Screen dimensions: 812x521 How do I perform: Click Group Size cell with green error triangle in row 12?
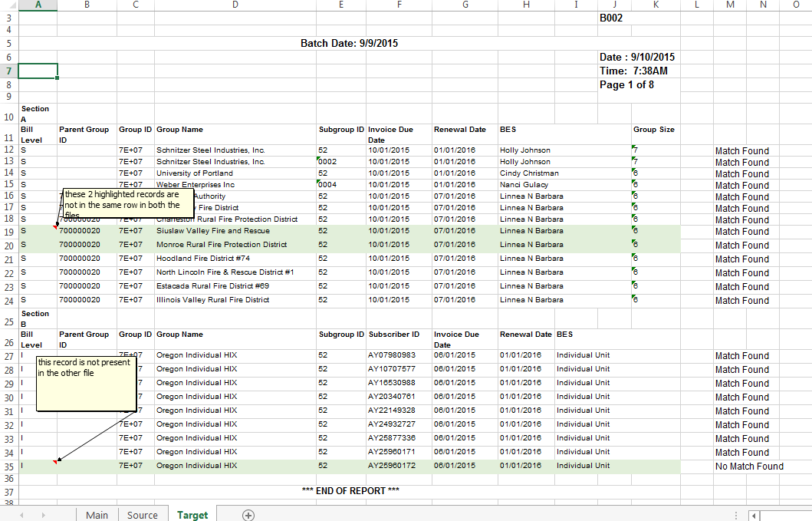[654, 150]
